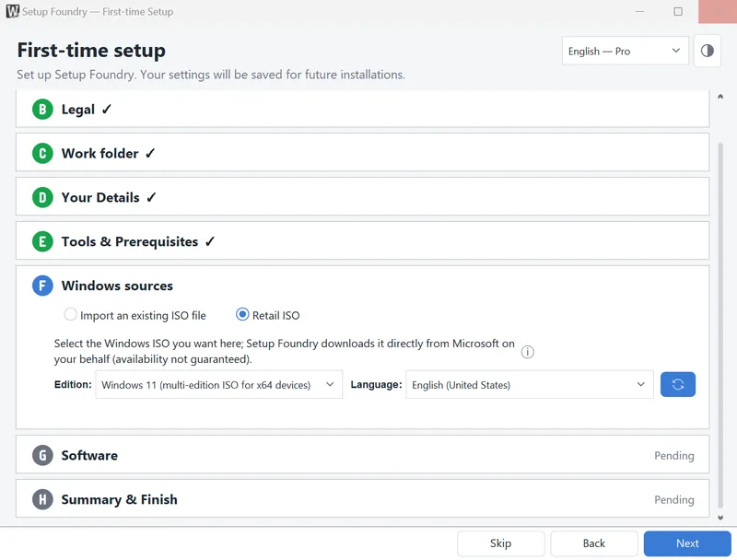Click the vertical scrollbar thumb
This screenshot has width=737, height=560.
(720, 325)
